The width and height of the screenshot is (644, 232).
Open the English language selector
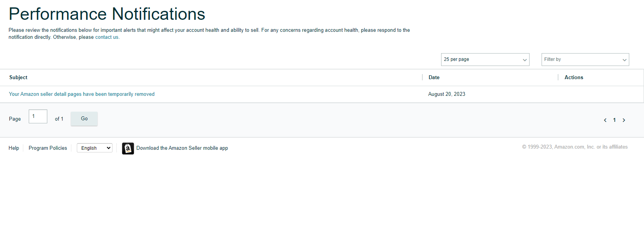95,148
